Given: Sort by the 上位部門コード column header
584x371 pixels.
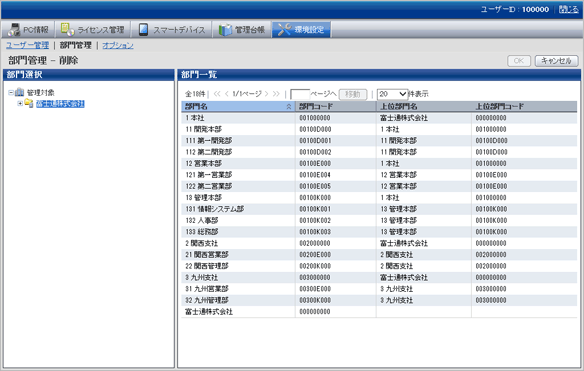Looking at the screenshot, I should 524,107.
